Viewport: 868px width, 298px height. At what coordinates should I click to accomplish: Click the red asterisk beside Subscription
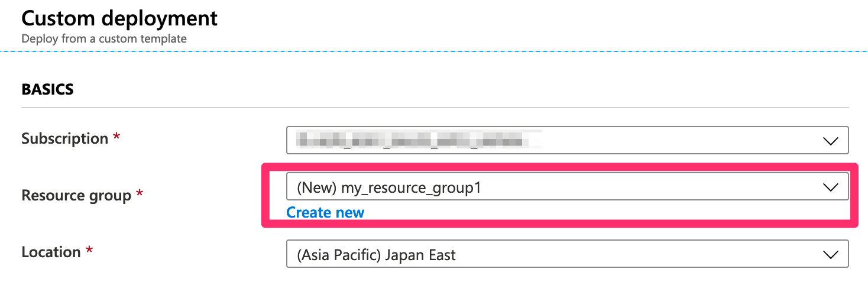116,137
